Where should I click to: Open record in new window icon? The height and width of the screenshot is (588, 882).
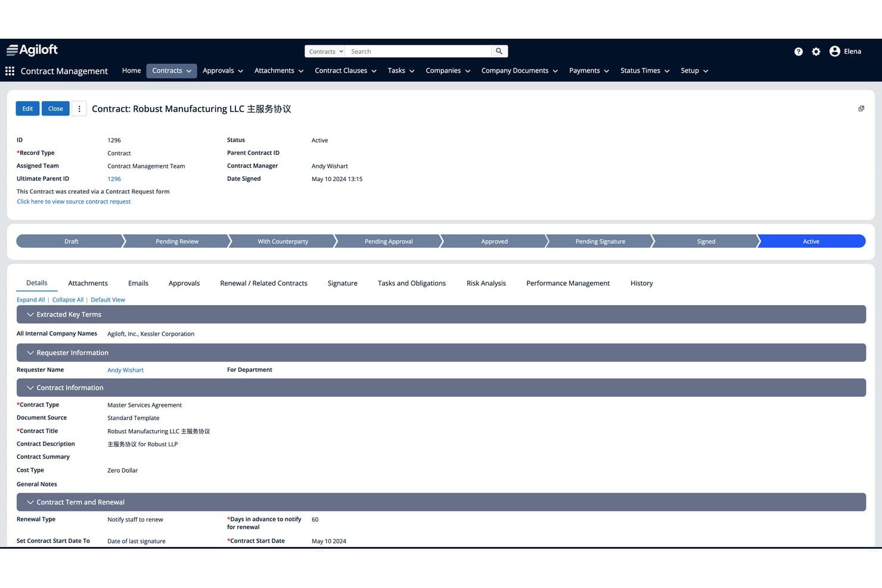861,108
